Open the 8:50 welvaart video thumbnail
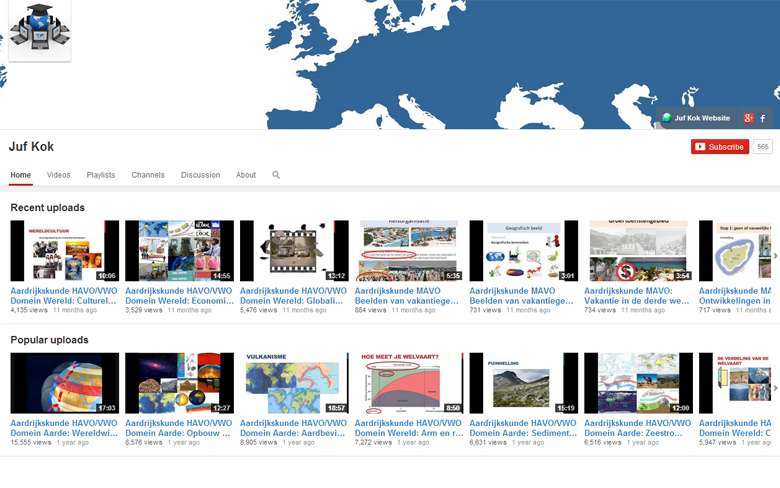 click(x=409, y=383)
